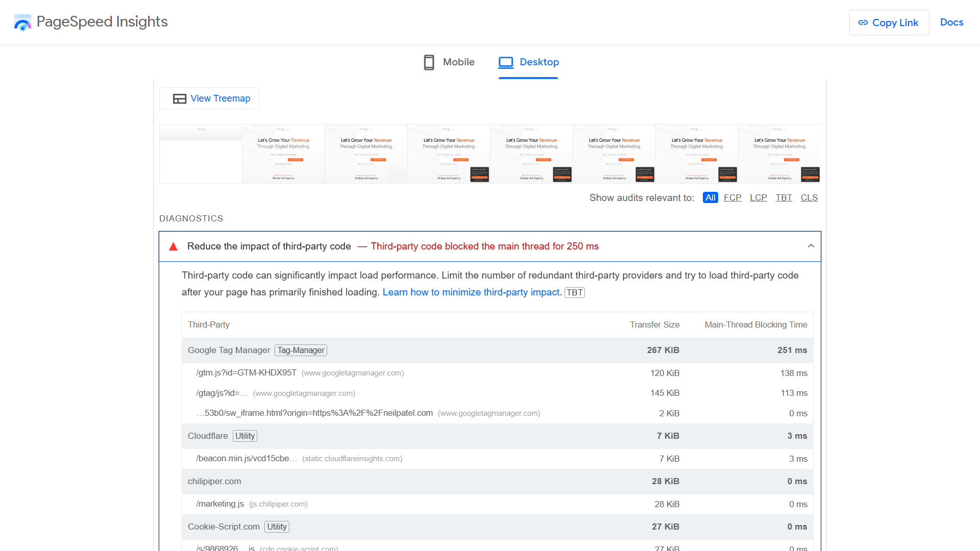The width and height of the screenshot is (980, 551).
Task: Click the red warning triangle icon
Action: click(x=174, y=246)
